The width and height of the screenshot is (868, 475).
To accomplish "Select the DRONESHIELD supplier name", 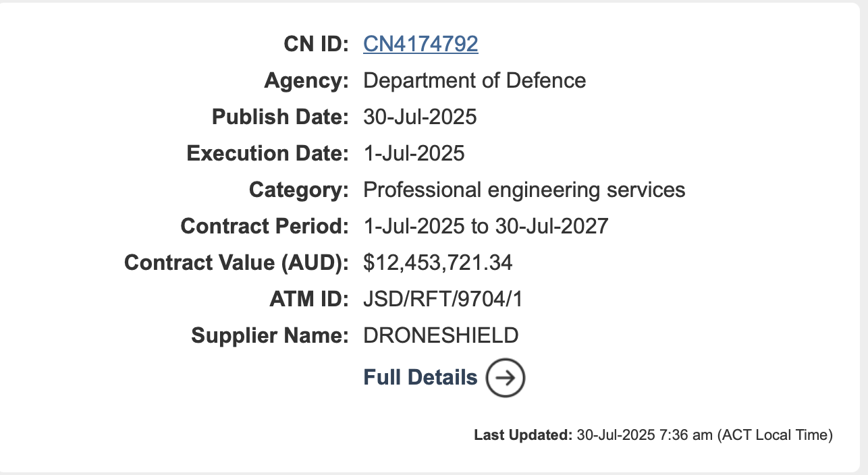I will (441, 335).
